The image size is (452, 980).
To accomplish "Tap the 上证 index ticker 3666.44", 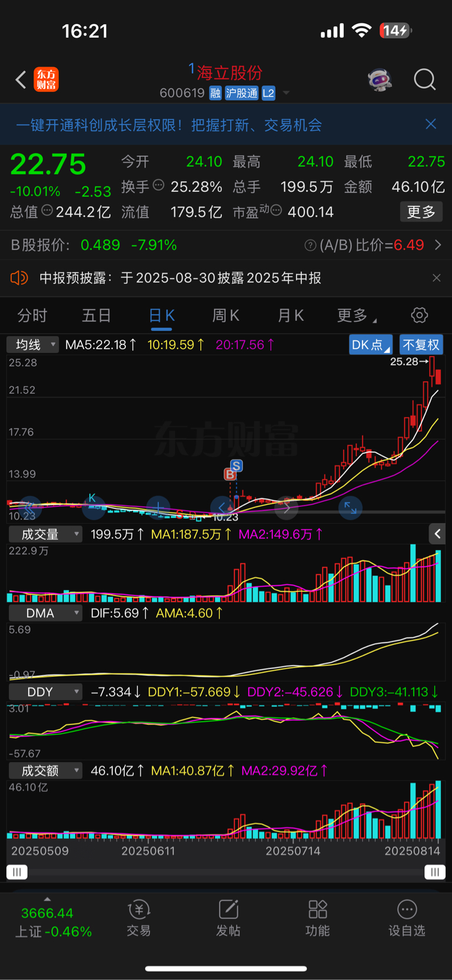I will (x=47, y=913).
